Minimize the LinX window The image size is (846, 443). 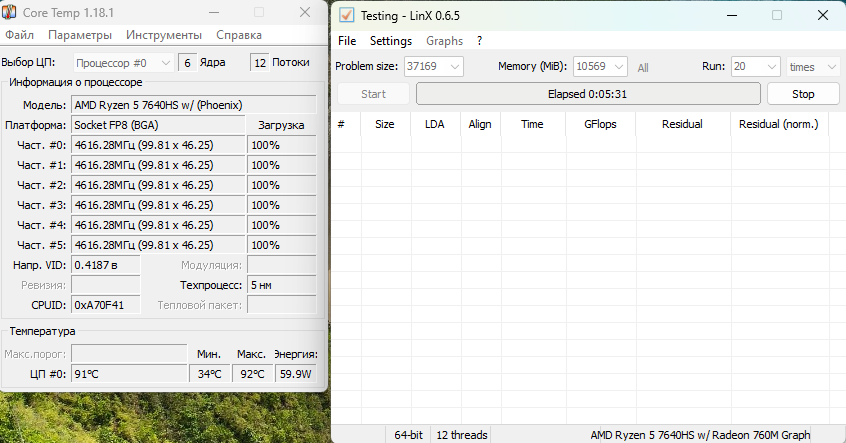click(x=732, y=15)
